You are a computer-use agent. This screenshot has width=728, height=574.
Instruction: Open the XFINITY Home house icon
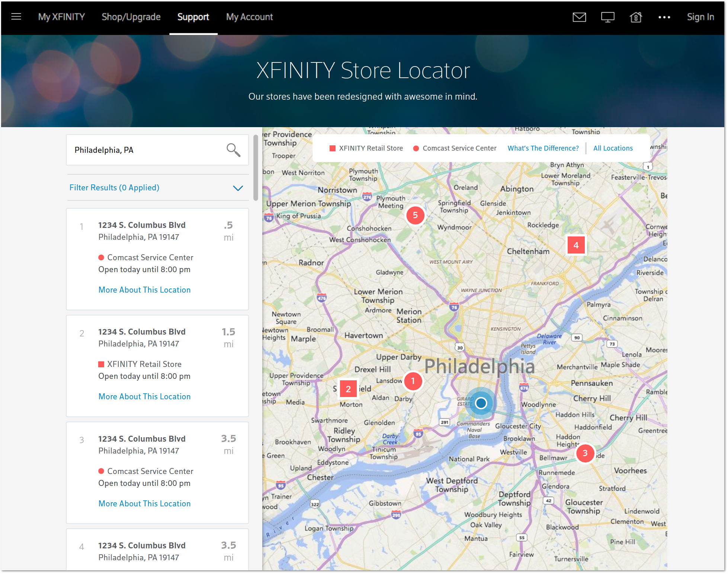click(636, 17)
